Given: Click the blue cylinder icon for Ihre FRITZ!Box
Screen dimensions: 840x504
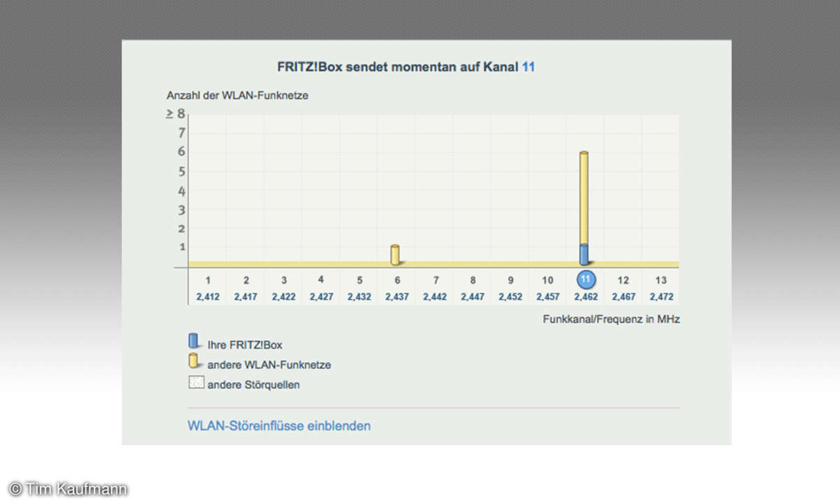Looking at the screenshot, I should [x=194, y=342].
